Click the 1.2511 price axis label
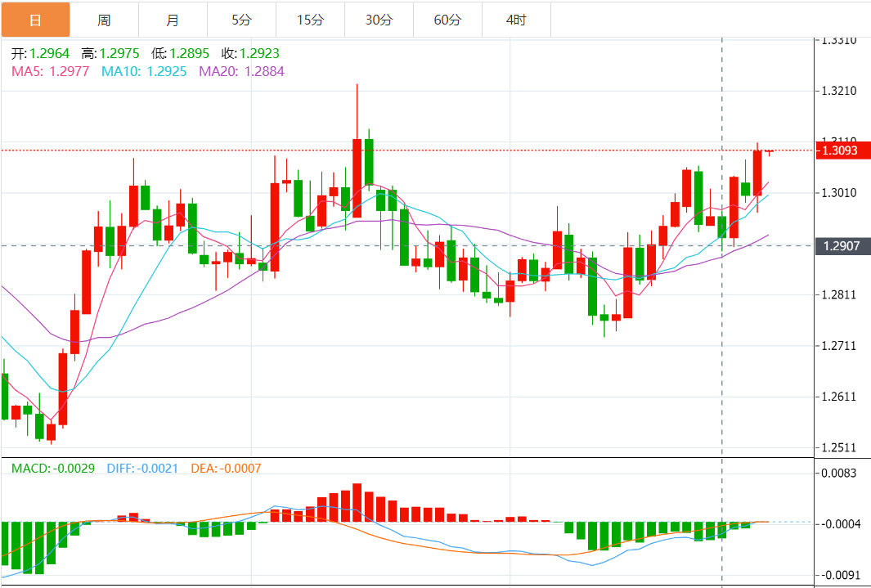Screen dimensions: 871x588 pos(839,447)
